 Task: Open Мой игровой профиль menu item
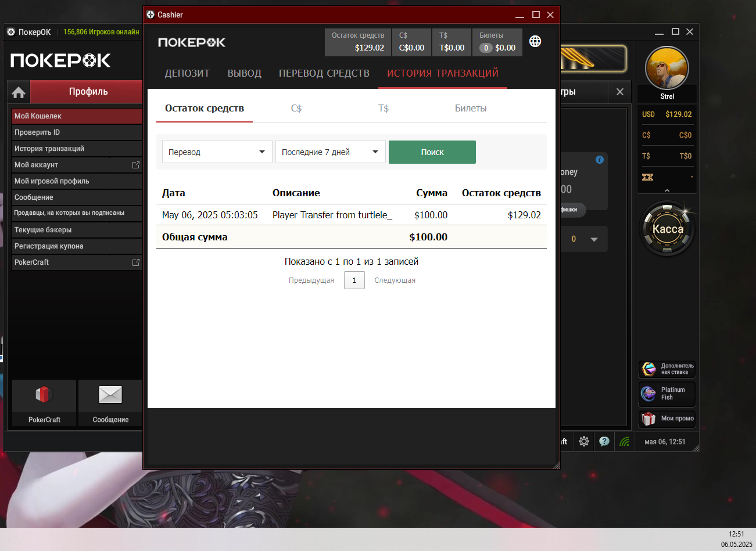pyautogui.click(x=77, y=181)
